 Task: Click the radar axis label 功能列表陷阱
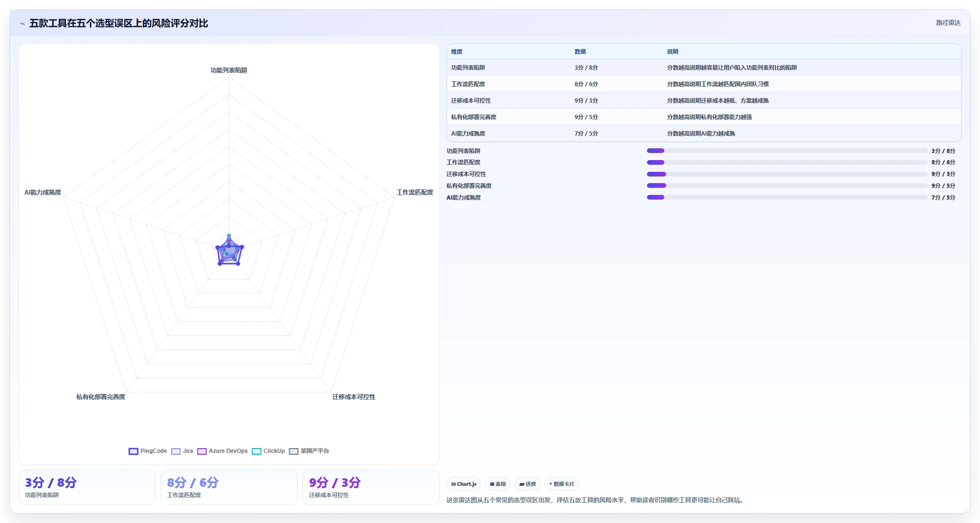pos(229,70)
